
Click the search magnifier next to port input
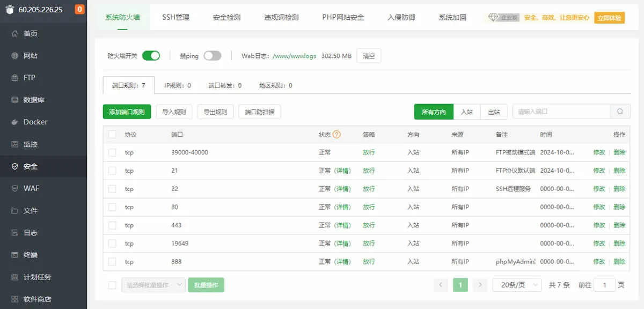point(620,111)
